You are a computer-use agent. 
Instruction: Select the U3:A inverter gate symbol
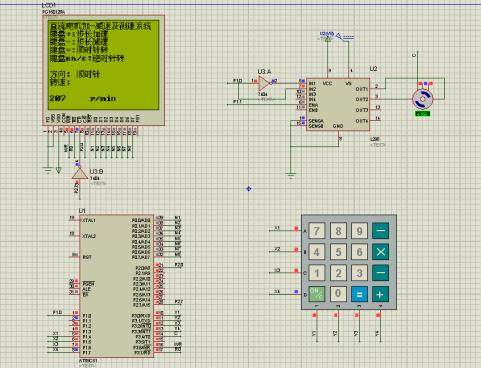click(x=264, y=83)
